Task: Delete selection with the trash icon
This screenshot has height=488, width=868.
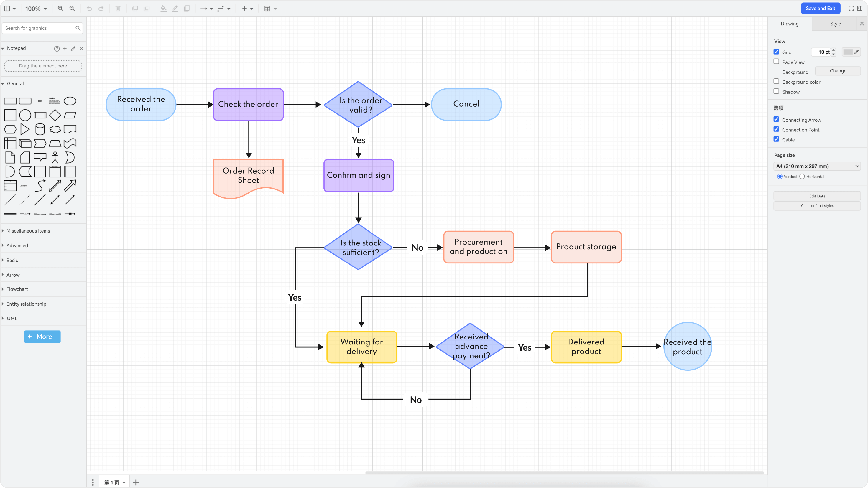Action: (118, 9)
